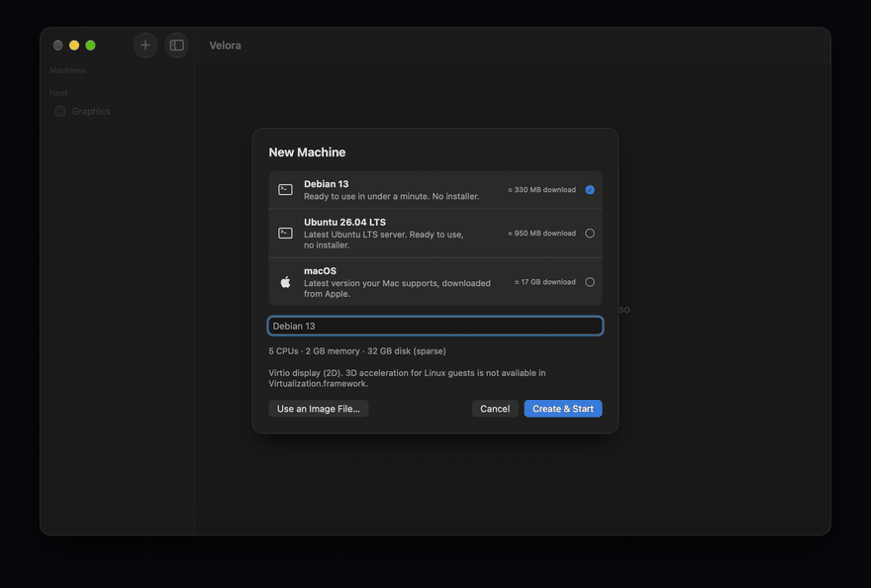
Task: Click the New Machine dialog heading
Action: click(307, 152)
